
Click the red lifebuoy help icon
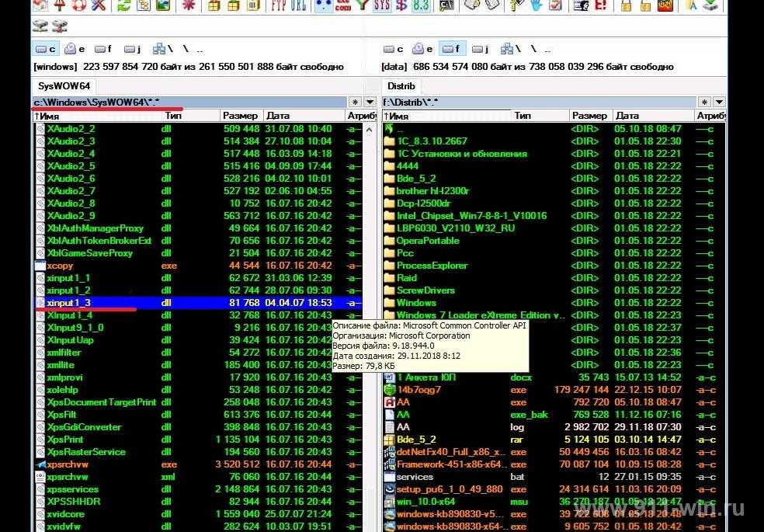point(79,5)
